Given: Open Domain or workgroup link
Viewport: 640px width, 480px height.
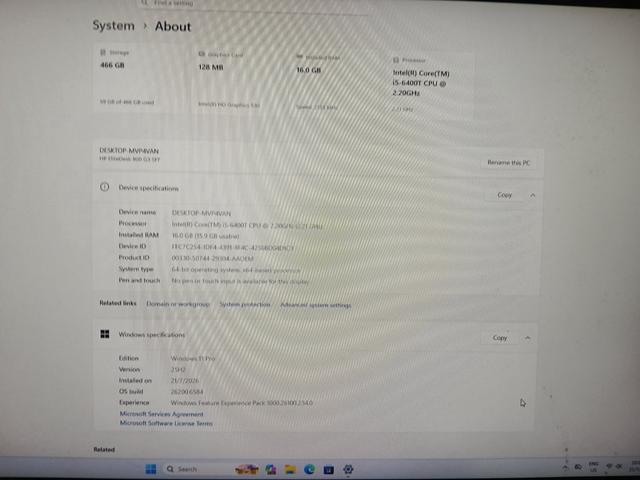Looking at the screenshot, I should (x=178, y=304).
